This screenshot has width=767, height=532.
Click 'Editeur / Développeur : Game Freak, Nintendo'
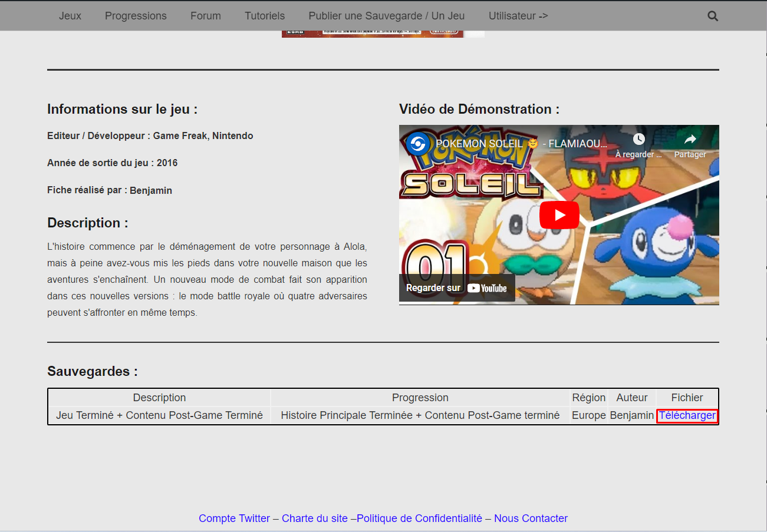(150, 136)
